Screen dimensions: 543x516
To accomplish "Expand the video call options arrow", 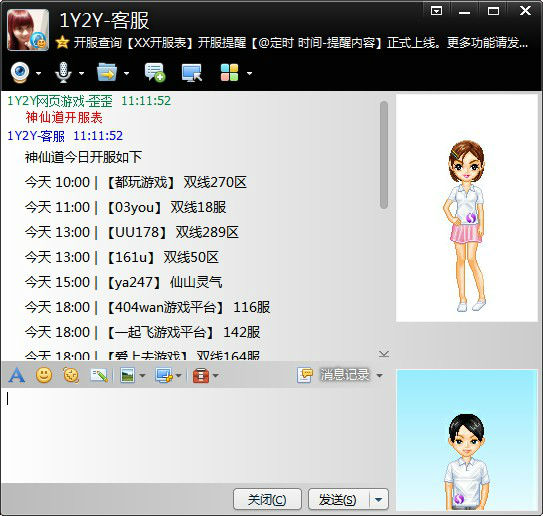I will point(38,73).
